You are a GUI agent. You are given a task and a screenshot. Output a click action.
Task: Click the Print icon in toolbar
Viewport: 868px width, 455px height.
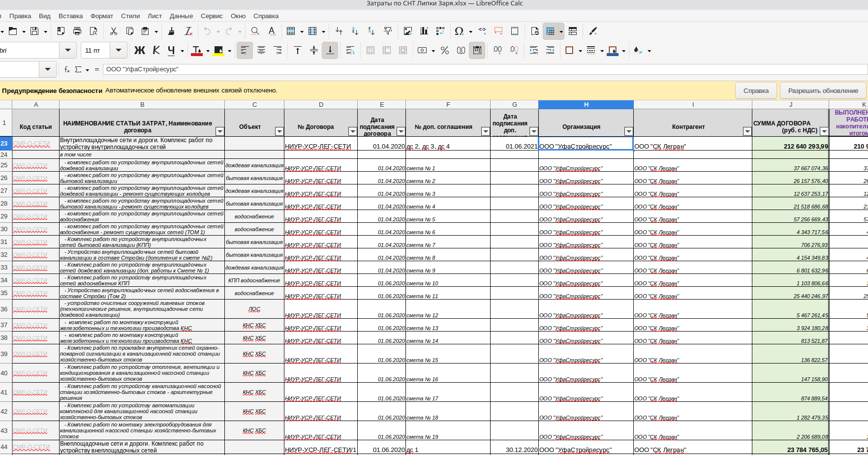[77, 31]
